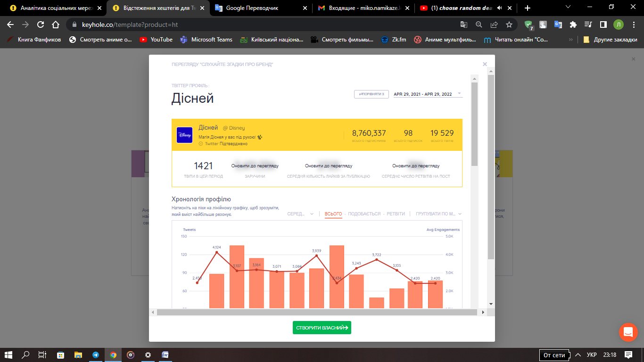The image size is (644, 362).
Task: Click Оновити до перегляду under ЗАРУЧИНИ
Action: (255, 166)
